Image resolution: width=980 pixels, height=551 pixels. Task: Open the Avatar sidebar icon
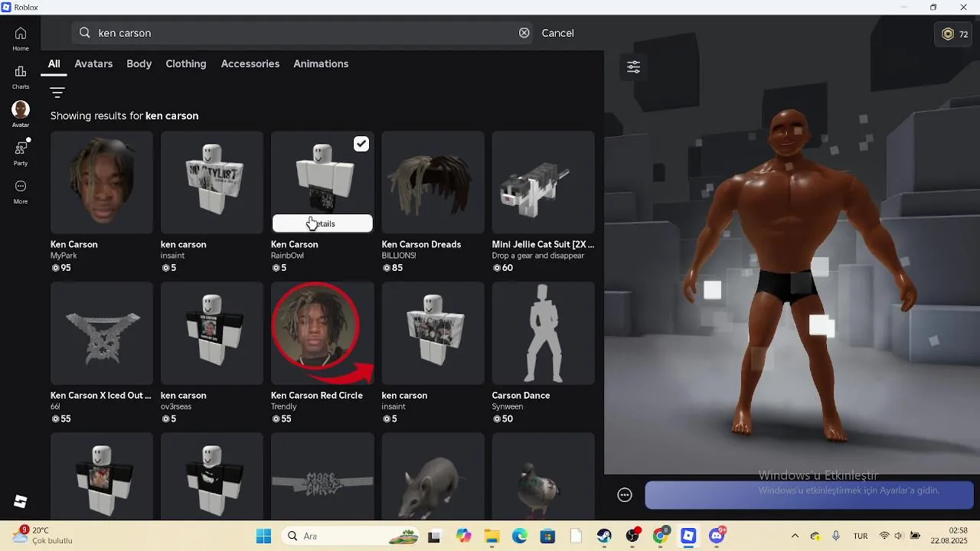(x=21, y=115)
